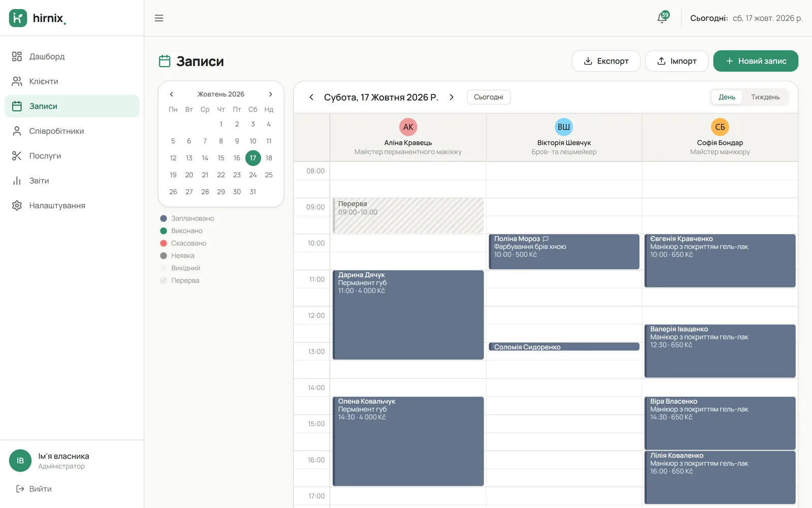Go to next month in mini calendar

click(270, 94)
